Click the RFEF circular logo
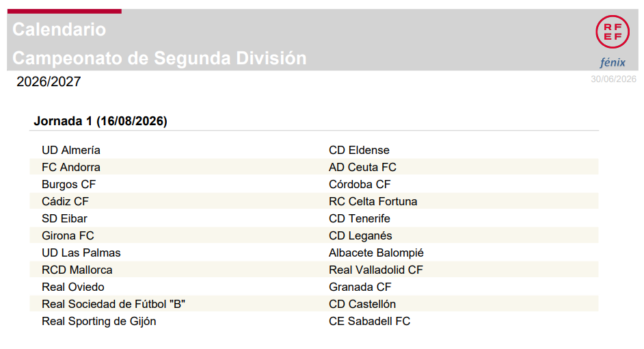 pos(613,31)
